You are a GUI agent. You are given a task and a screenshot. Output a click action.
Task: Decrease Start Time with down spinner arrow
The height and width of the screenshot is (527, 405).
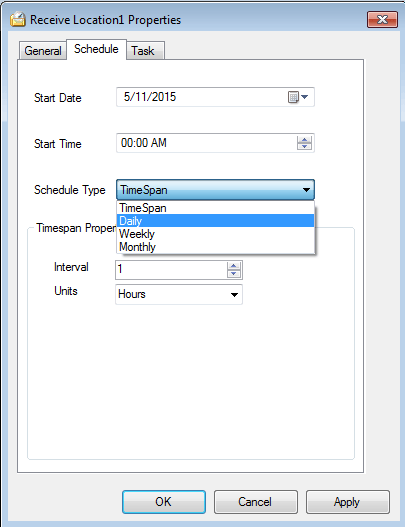pos(304,147)
